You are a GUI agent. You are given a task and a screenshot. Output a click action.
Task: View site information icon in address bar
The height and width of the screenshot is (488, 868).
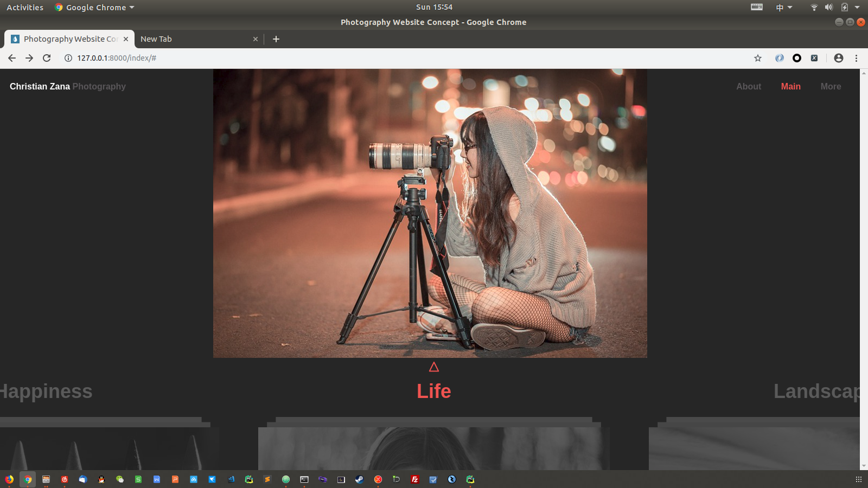click(68, 58)
